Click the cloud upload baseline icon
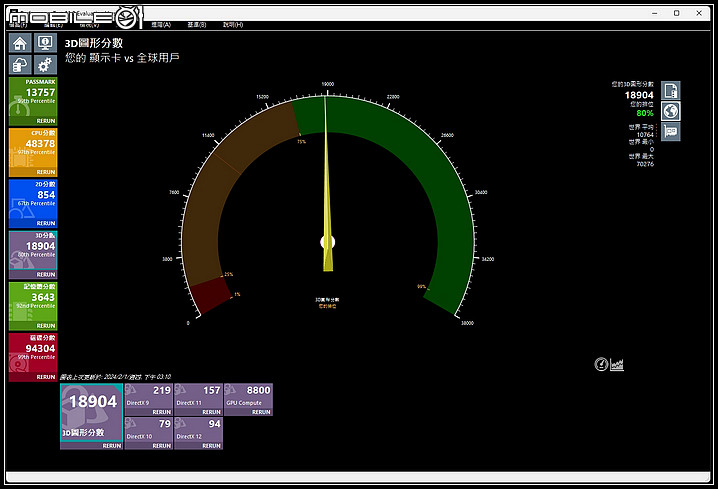Viewport: 718px width, 489px height. pos(19,64)
